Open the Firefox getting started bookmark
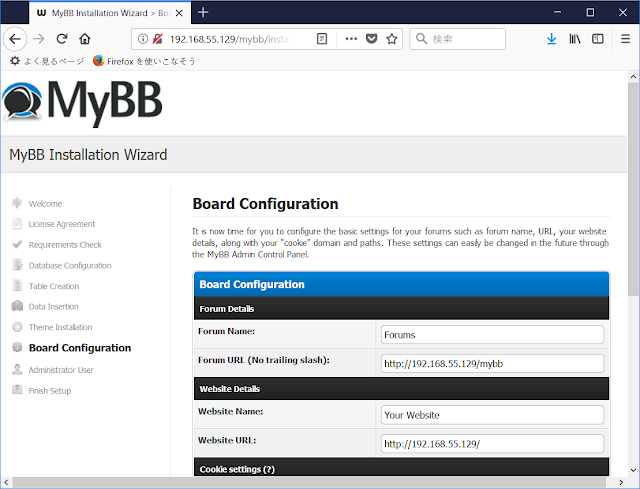 click(x=144, y=61)
